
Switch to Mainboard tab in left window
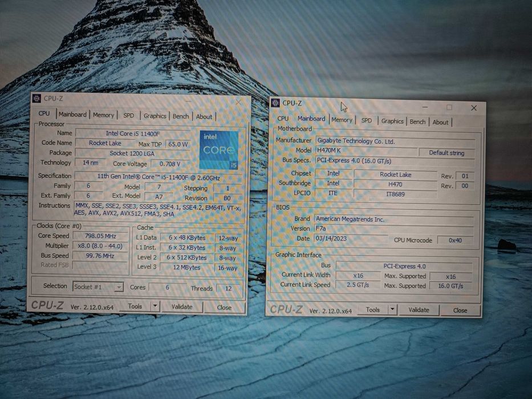click(x=72, y=115)
